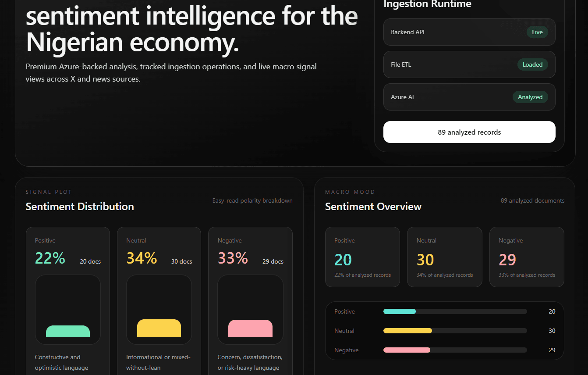The width and height of the screenshot is (588, 375).
Task: Select the Neutral overview card showing 30
Action: [445, 257]
